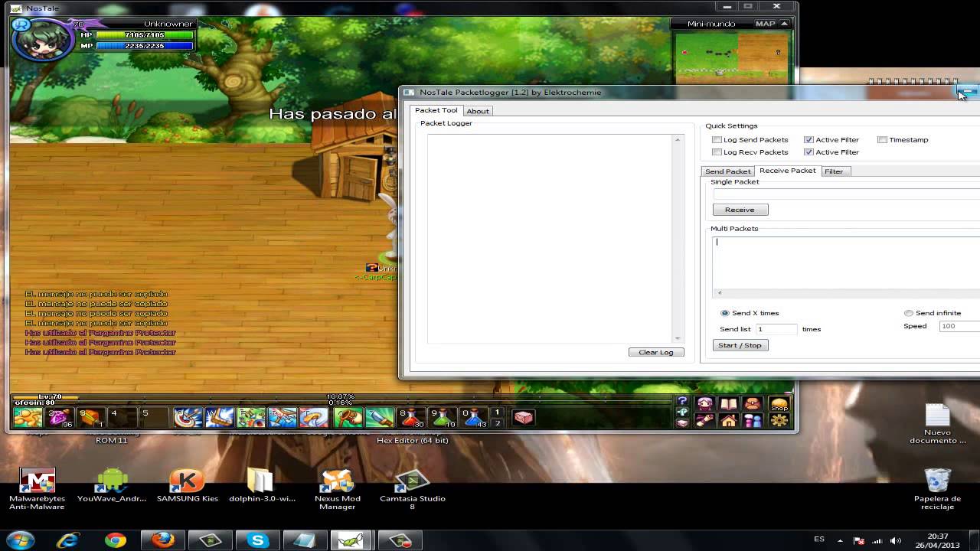Open the Filter tab
This screenshot has height=551, width=980.
(x=834, y=171)
